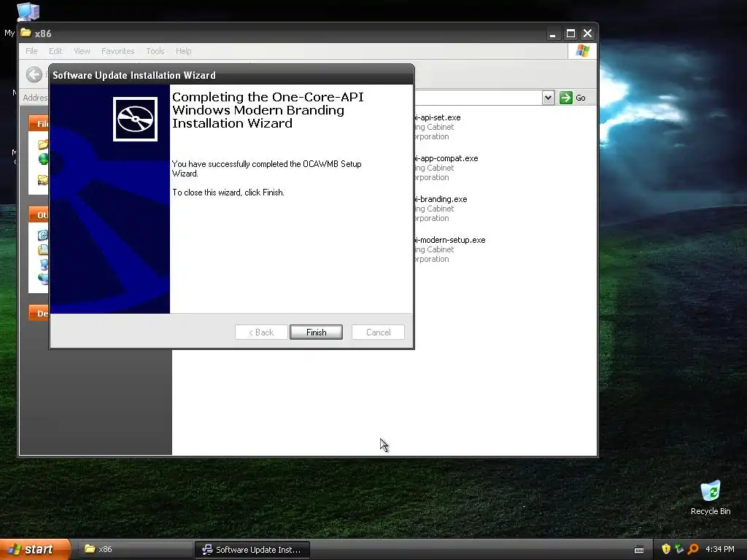This screenshot has width=747, height=560.
Task: Maximize the x86 window
Action: (x=570, y=34)
